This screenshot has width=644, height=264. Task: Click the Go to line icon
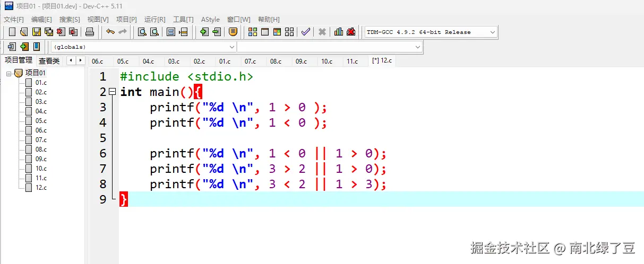pyautogui.click(x=183, y=32)
